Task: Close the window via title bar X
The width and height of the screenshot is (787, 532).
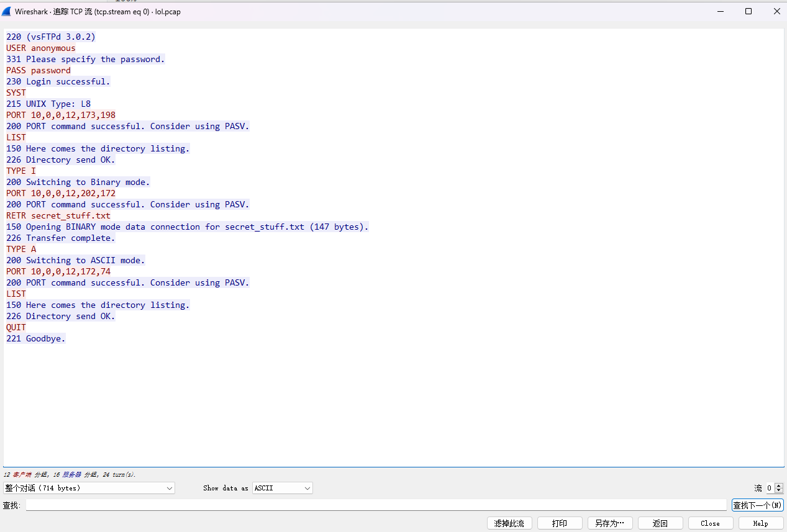Action: tap(776, 11)
